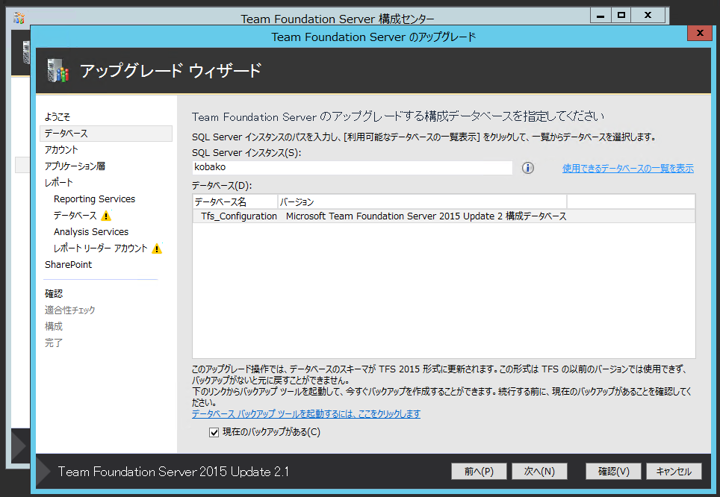Click the 適合性チェック step
720x497 pixels.
70,310
